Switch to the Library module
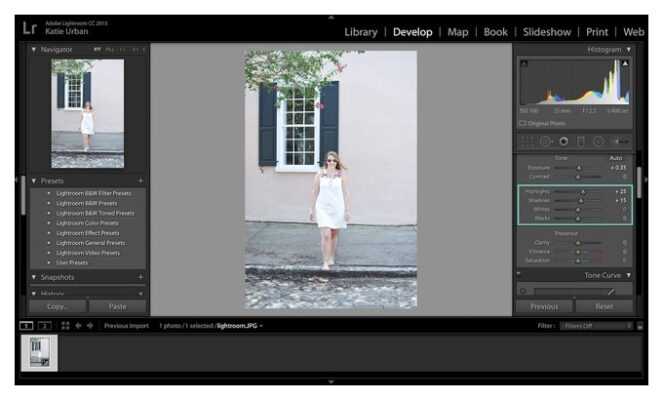 [x=361, y=32]
